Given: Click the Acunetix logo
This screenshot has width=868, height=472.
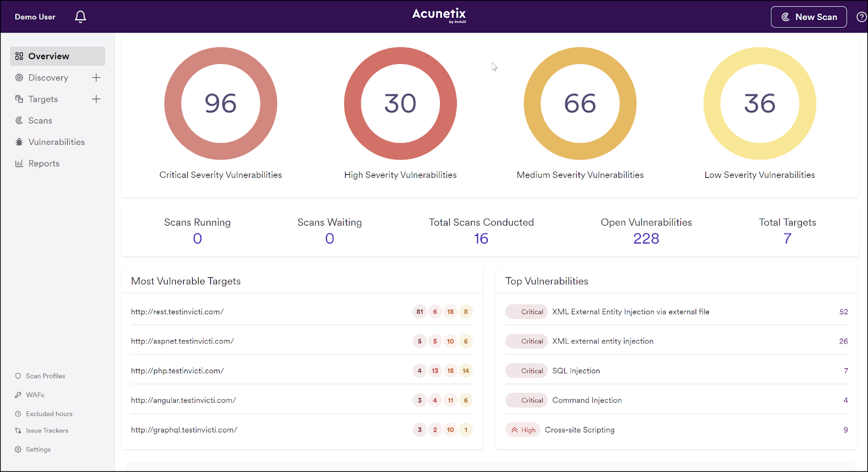Looking at the screenshot, I should click(439, 15).
